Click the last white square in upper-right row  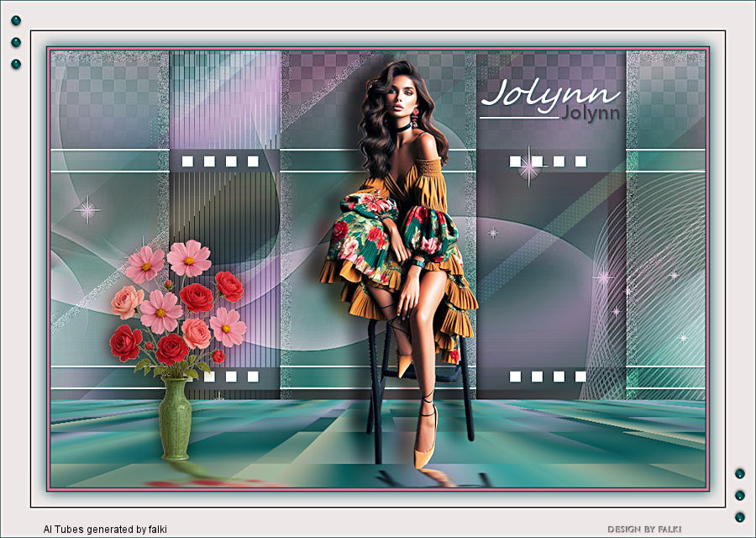pyautogui.click(x=580, y=161)
